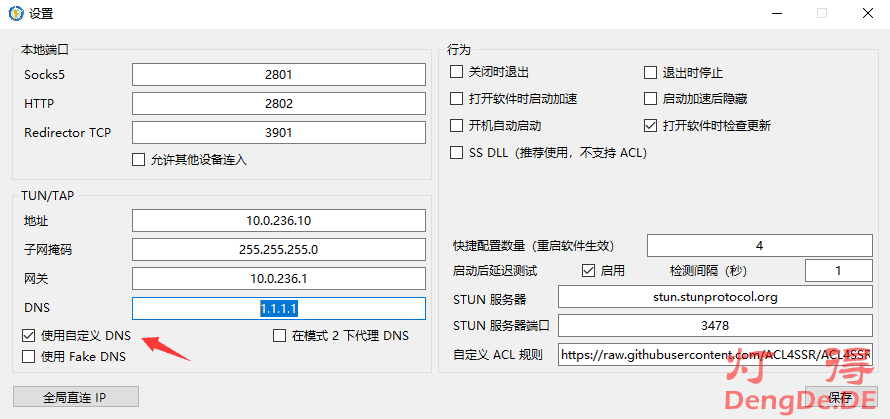The width and height of the screenshot is (890, 419).
Task: Disable 启动后延迟测试 启用 checkbox
Action: click(x=589, y=271)
